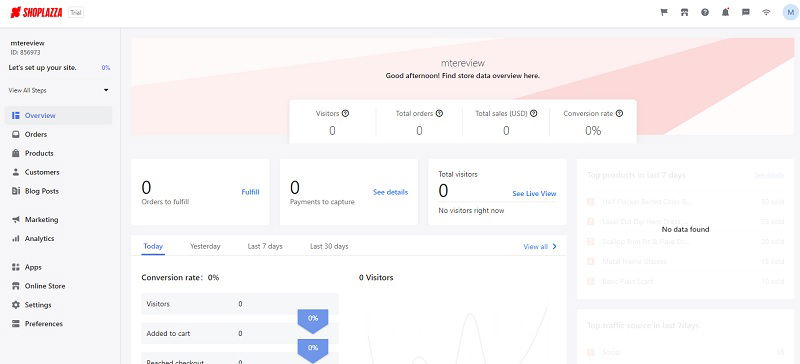
Task: Open the help question mark in the top bar
Action: pyautogui.click(x=705, y=12)
